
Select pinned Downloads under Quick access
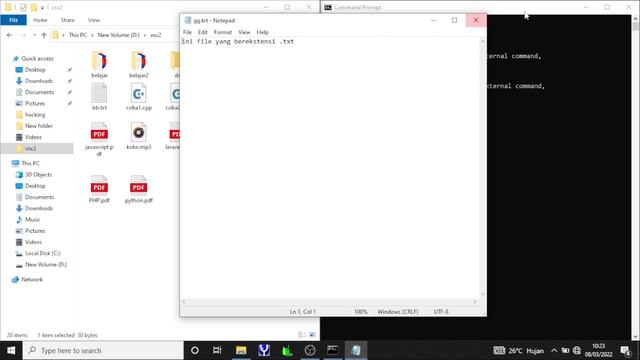click(39, 81)
